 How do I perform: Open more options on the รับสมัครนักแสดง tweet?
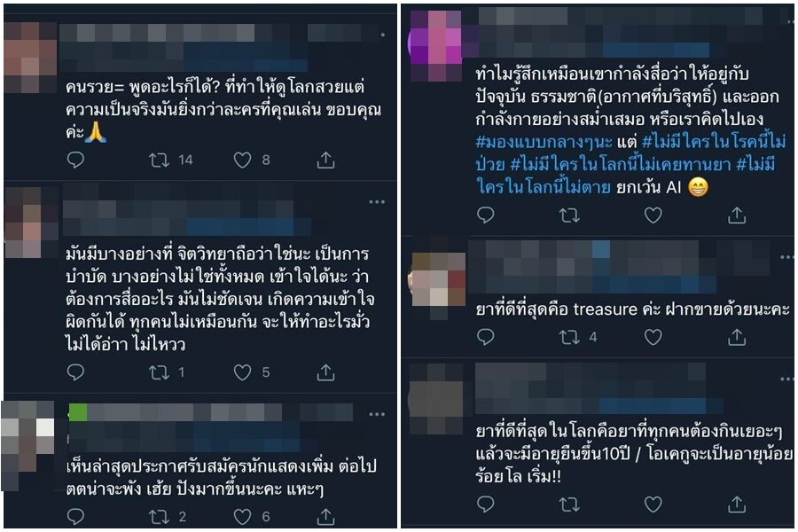(x=377, y=414)
